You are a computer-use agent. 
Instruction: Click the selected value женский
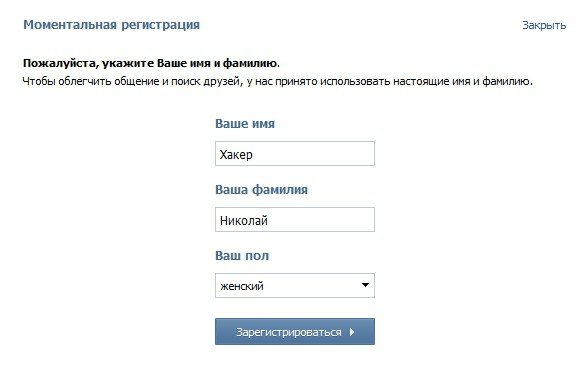click(242, 286)
